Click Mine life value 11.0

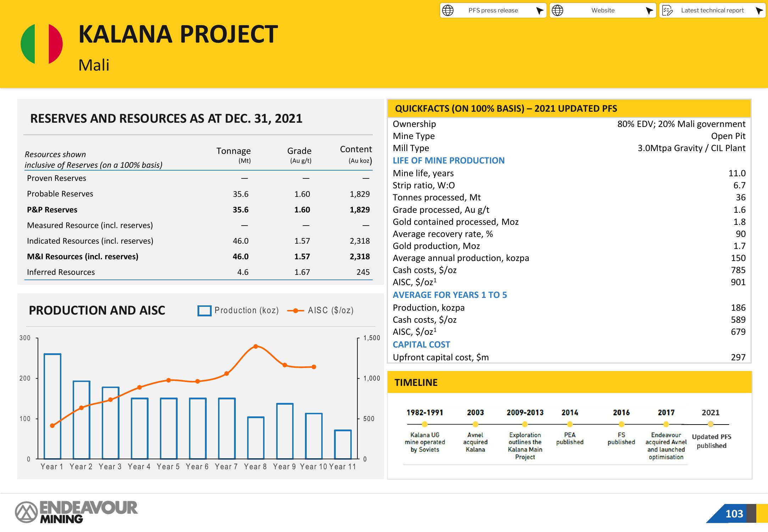(737, 173)
